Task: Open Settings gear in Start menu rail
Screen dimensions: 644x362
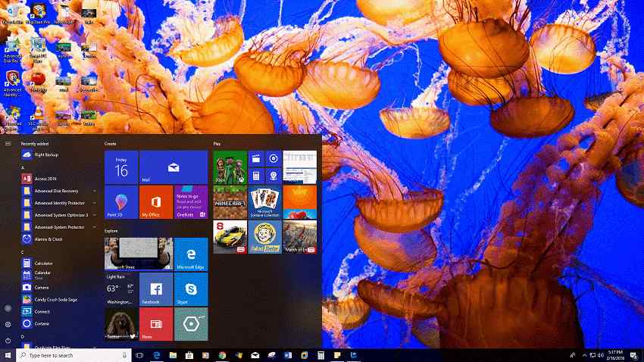Action: point(8,324)
